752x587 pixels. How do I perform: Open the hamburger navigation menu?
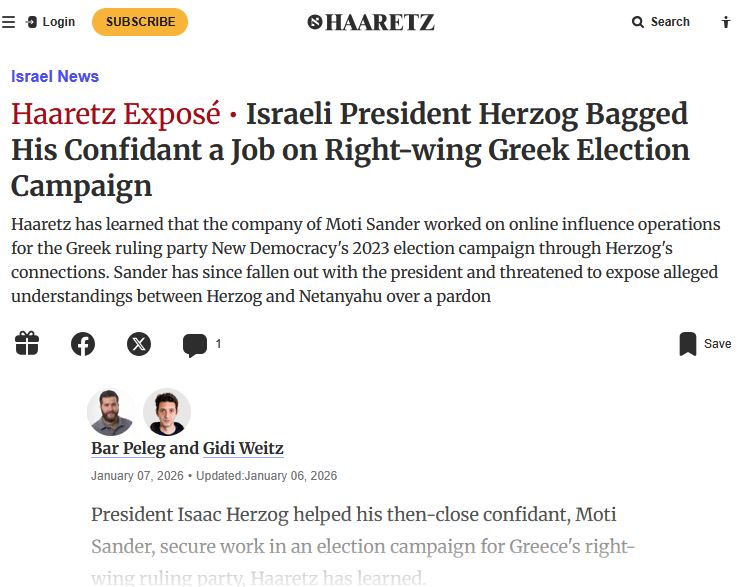(x=9, y=22)
